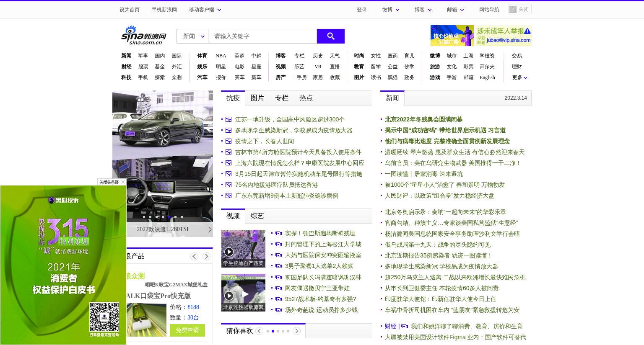The image size is (644, 345).
Task: Click image icon beside 广东东莞新增9例 headline
Action: point(229,196)
